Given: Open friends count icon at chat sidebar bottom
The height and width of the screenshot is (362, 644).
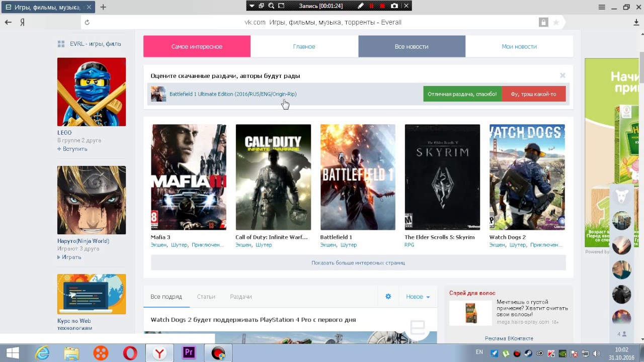Looking at the screenshot, I should coord(622,334).
